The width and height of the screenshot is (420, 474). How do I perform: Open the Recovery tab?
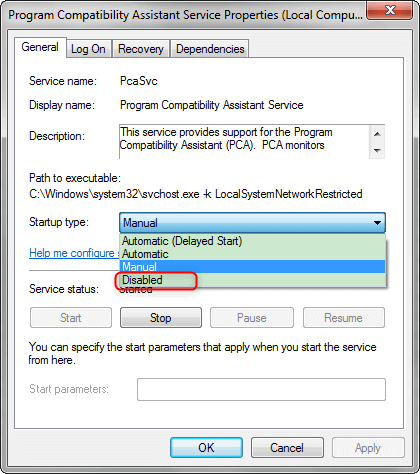[141, 49]
